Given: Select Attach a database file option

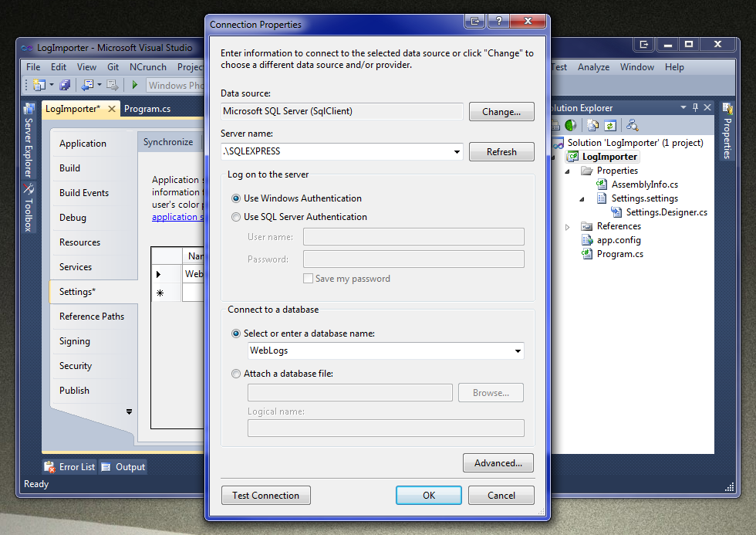Looking at the screenshot, I should click(x=235, y=374).
